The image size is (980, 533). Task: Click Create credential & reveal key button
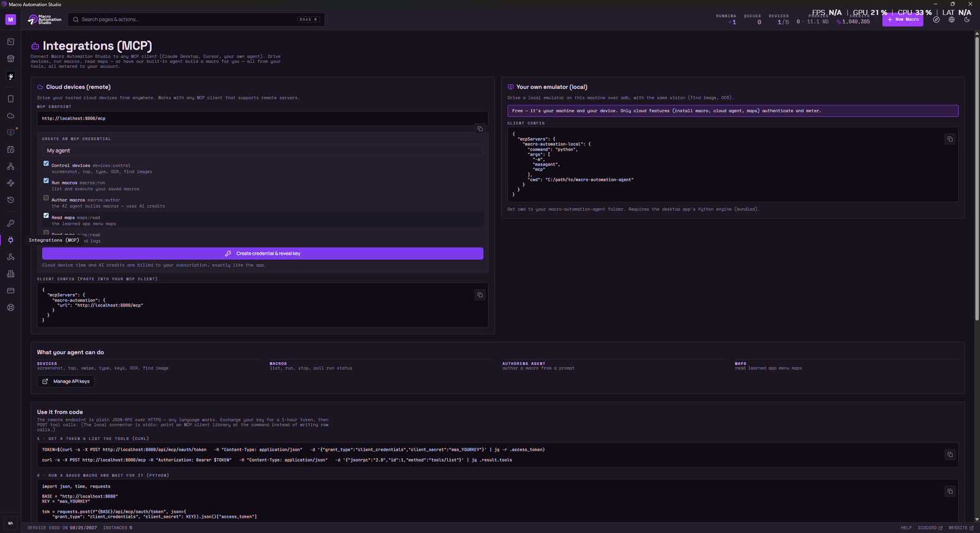[x=263, y=254]
